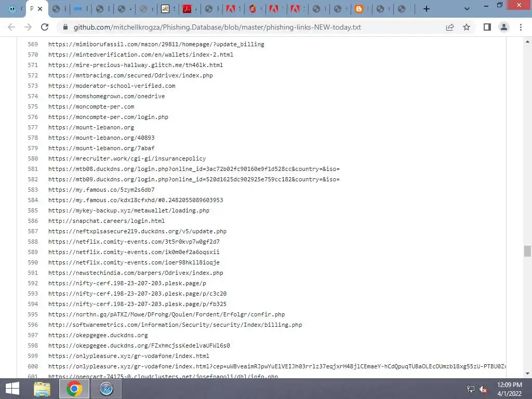Select line number 600

(x=33, y=366)
